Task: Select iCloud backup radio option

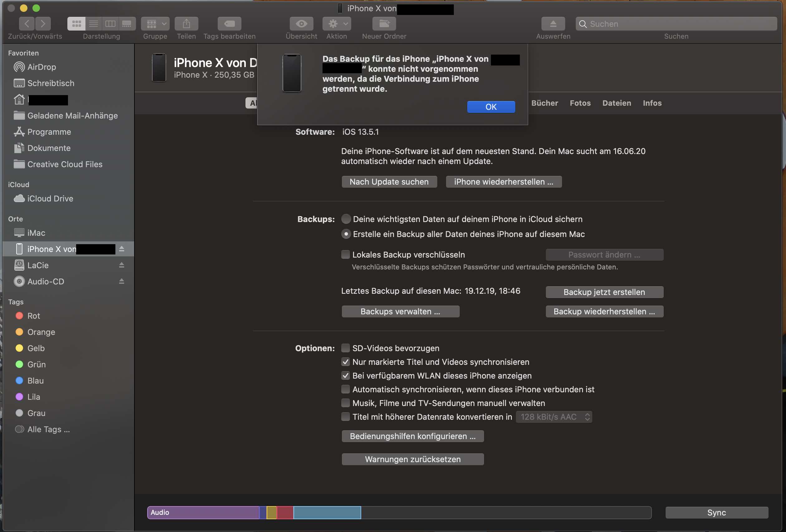Action: (x=346, y=219)
